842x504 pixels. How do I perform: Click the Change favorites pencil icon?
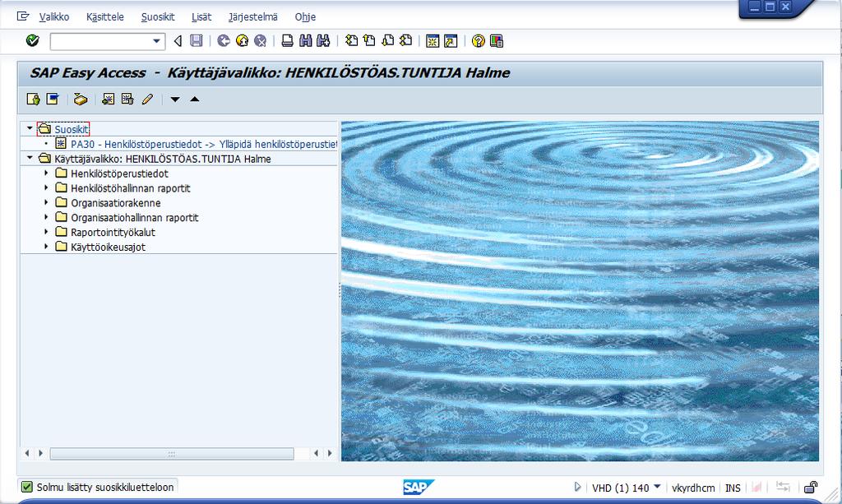[147, 99]
